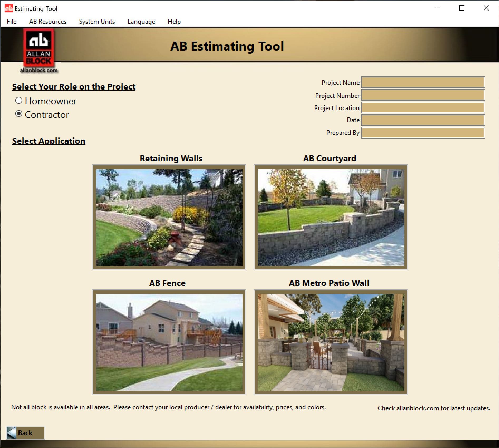
Task: Open the System Units menu
Action: [x=97, y=21]
